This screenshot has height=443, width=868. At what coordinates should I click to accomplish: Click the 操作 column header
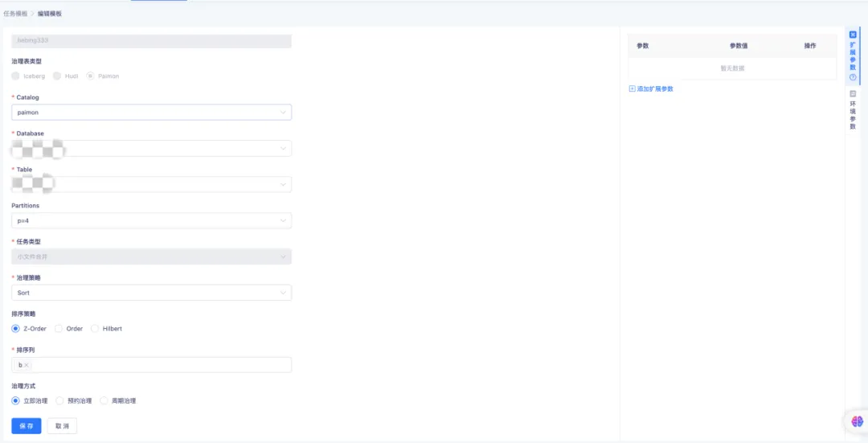click(x=810, y=46)
